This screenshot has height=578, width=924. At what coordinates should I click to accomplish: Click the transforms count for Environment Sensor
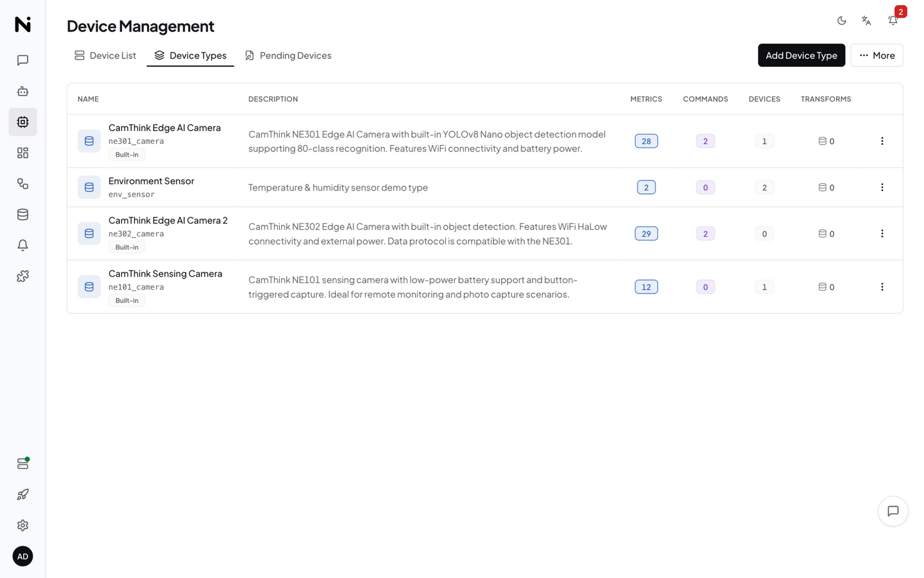pos(826,188)
